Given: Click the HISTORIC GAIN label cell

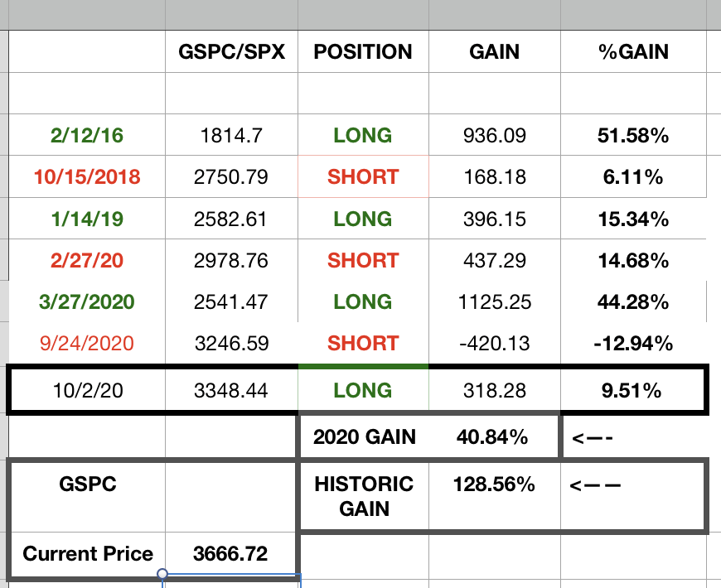Looking at the screenshot, I should 364,495.
